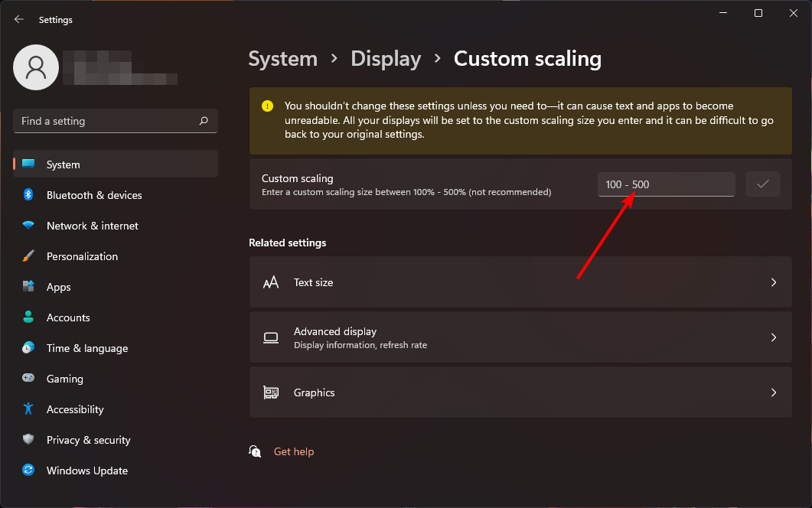Apply the custom scaling with the checkmark button
812x508 pixels.
[762, 184]
